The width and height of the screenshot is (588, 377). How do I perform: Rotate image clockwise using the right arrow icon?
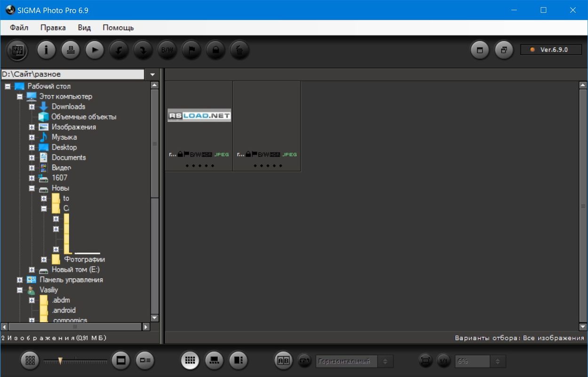(143, 50)
